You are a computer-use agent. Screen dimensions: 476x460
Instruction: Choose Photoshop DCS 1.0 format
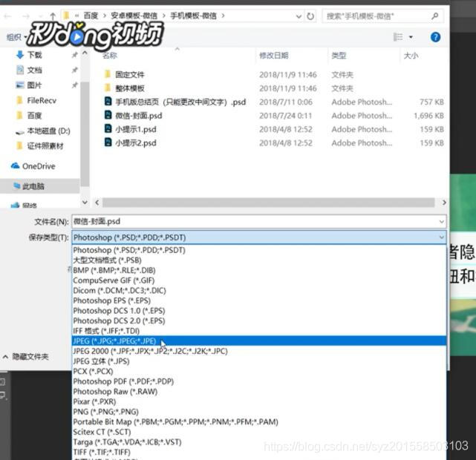[x=259, y=311]
